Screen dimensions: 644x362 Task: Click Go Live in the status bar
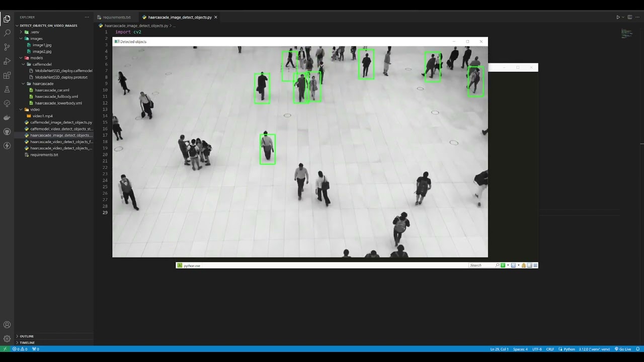point(623,349)
